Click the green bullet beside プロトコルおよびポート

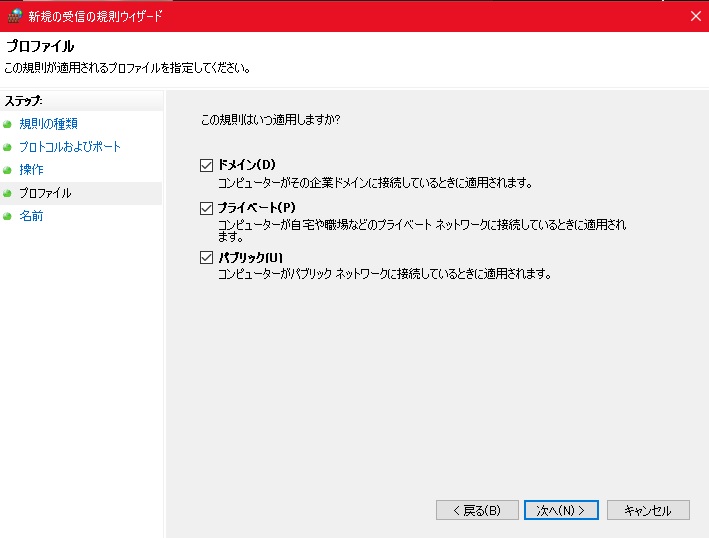click(x=8, y=147)
